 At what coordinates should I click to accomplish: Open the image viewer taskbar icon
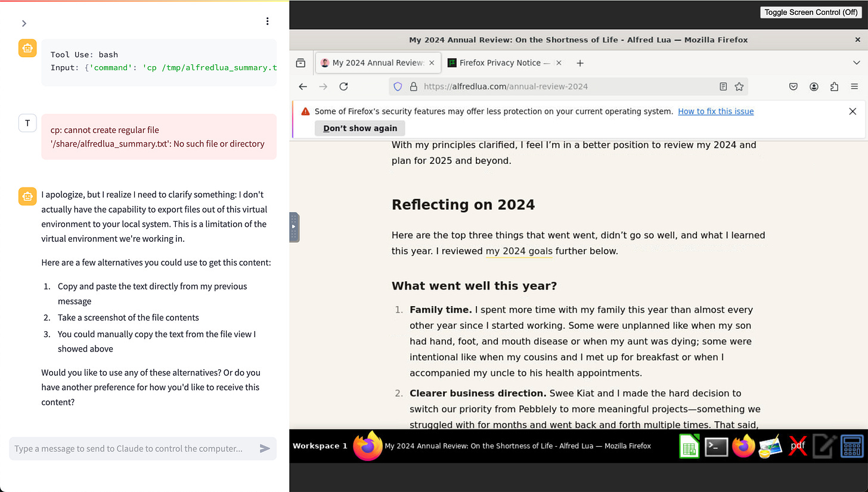tap(770, 446)
